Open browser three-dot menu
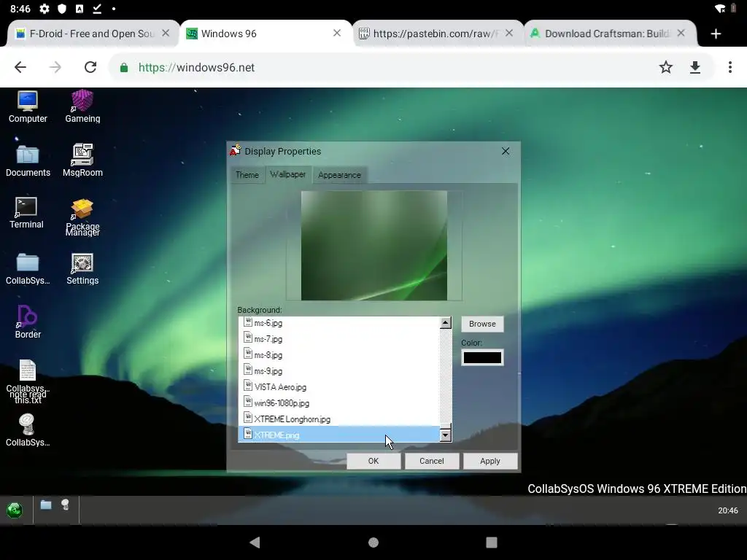Image resolution: width=747 pixels, height=560 pixels. click(x=729, y=67)
